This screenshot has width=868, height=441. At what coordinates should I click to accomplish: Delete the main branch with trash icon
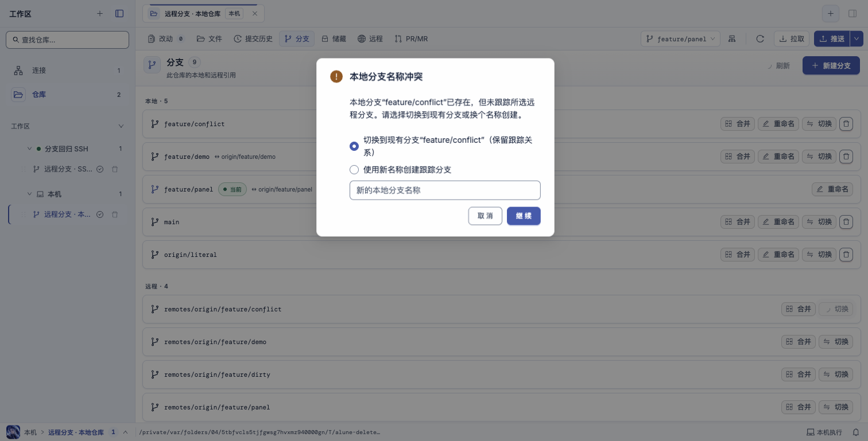(x=846, y=222)
